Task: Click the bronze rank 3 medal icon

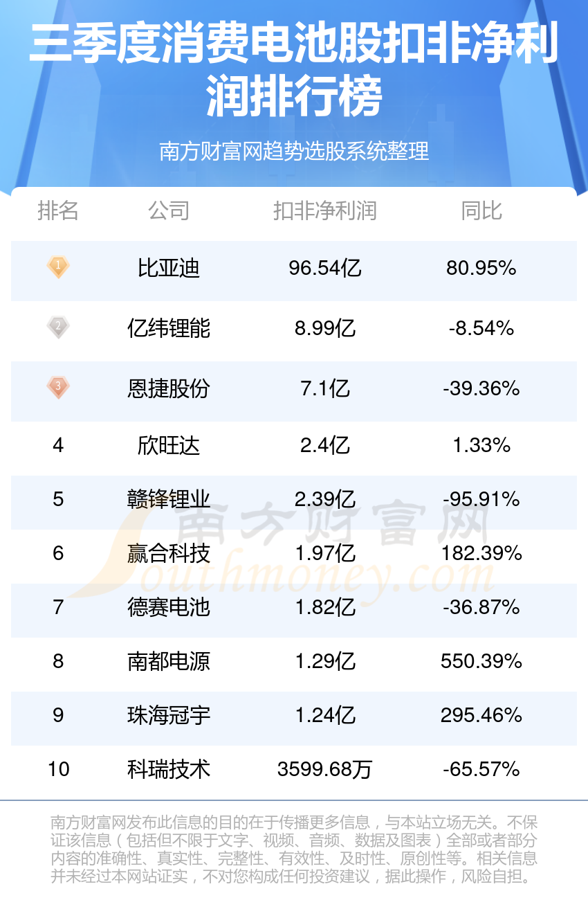Action: click(x=58, y=387)
